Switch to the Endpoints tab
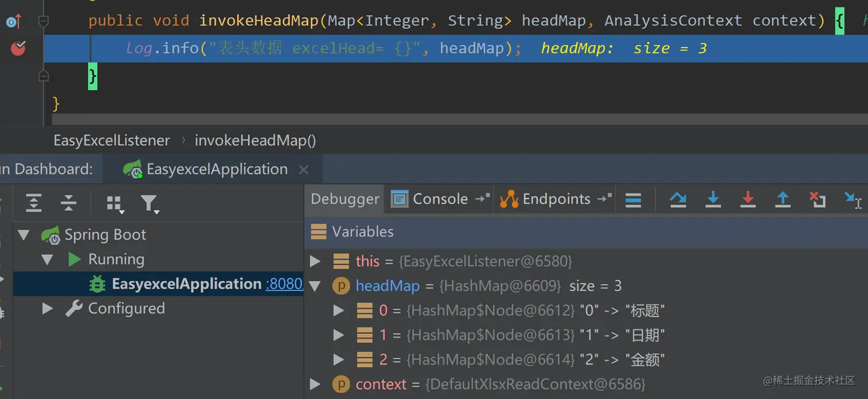 pos(556,199)
